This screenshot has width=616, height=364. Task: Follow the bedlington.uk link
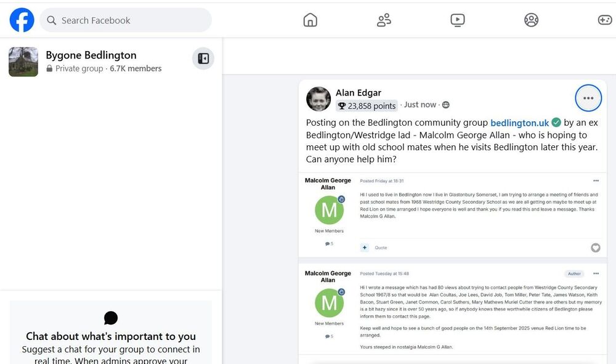pos(519,123)
